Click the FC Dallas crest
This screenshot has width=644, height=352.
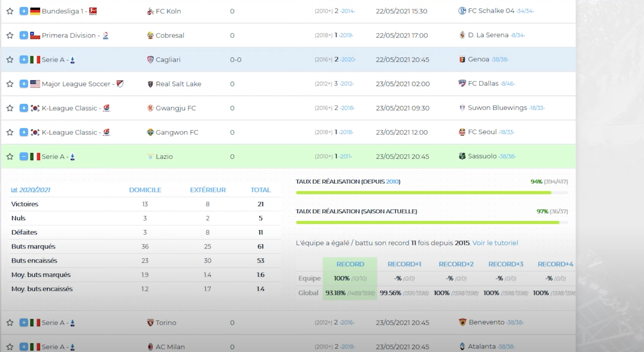pyautogui.click(x=462, y=83)
